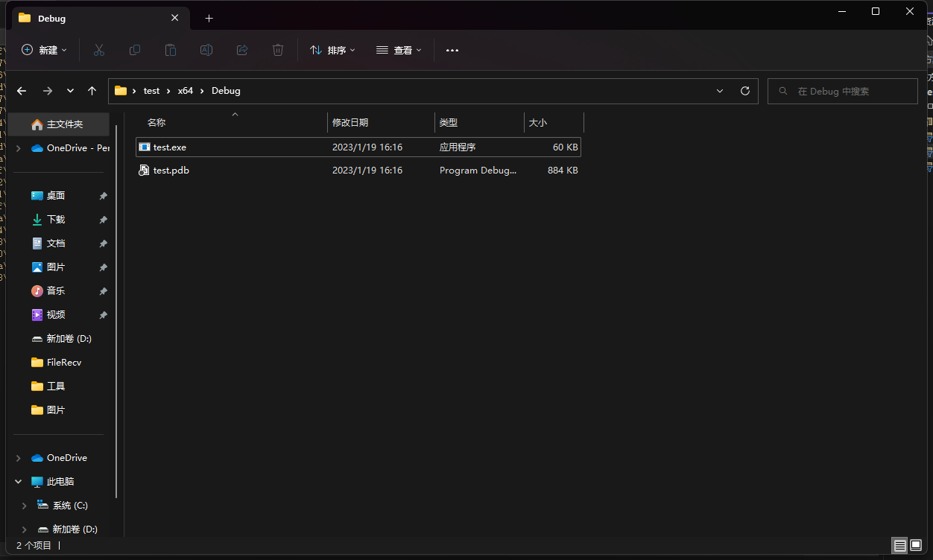933x560 pixels.
Task: Click the search box 在 Debug 中搜索
Action: [x=842, y=91]
